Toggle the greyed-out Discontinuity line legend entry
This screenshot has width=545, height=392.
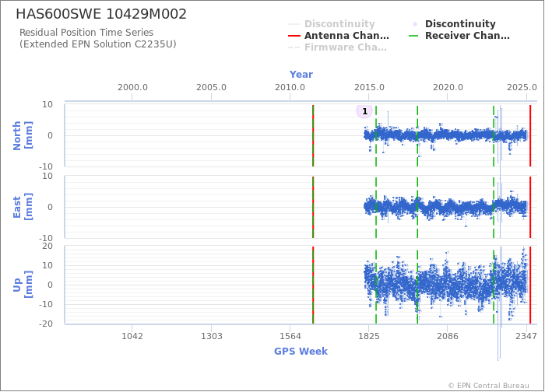(x=332, y=24)
